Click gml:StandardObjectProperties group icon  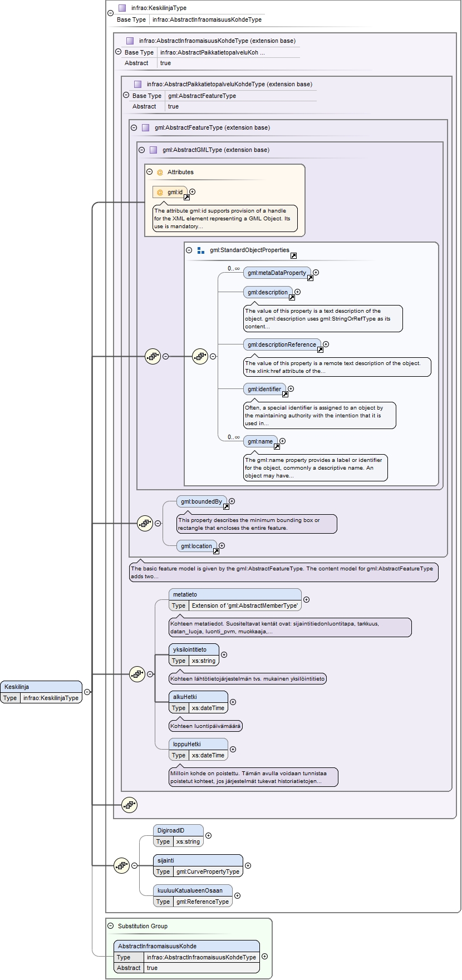(x=201, y=250)
